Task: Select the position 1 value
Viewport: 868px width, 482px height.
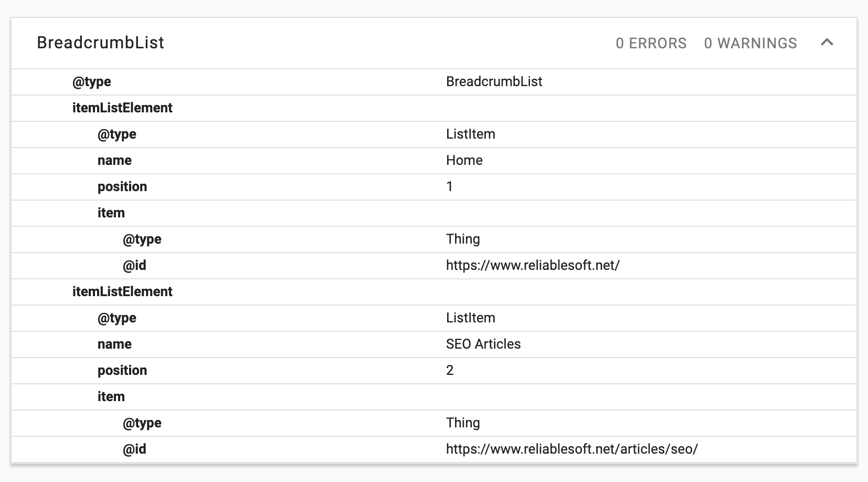Action: click(449, 186)
